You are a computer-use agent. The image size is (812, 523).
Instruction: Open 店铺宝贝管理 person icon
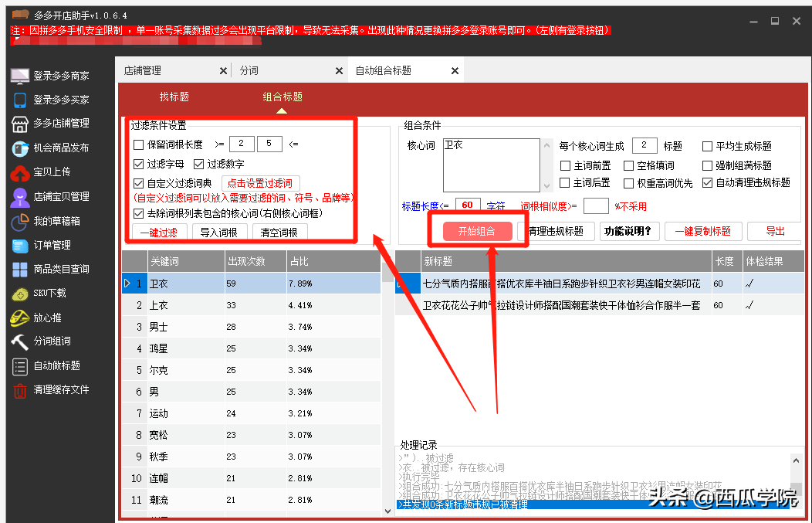[x=19, y=197]
